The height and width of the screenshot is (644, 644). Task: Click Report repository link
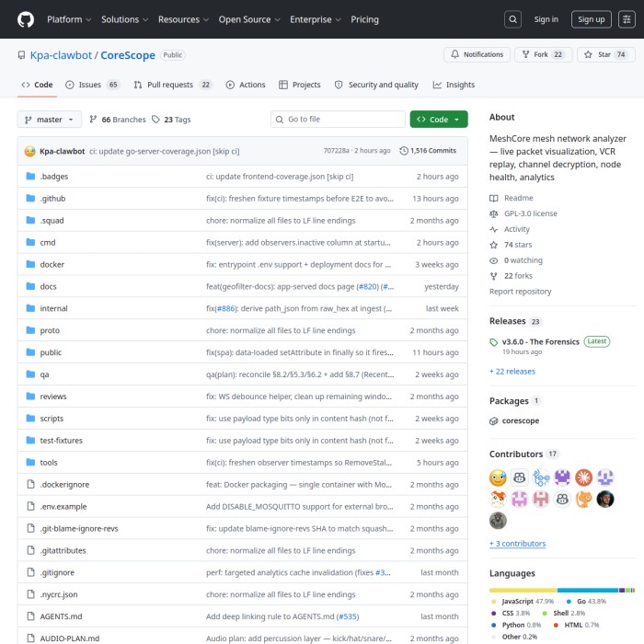coord(520,292)
